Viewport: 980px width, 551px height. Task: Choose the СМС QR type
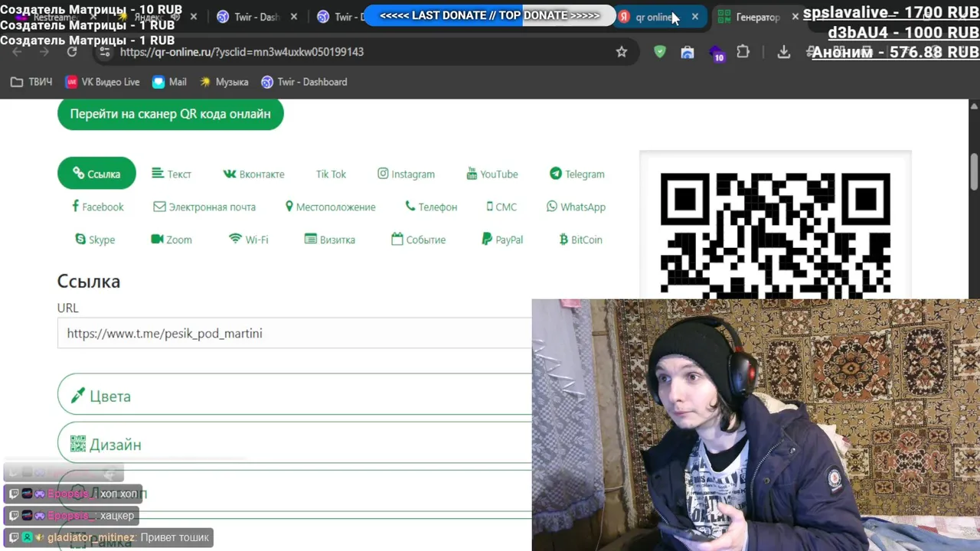tap(501, 207)
